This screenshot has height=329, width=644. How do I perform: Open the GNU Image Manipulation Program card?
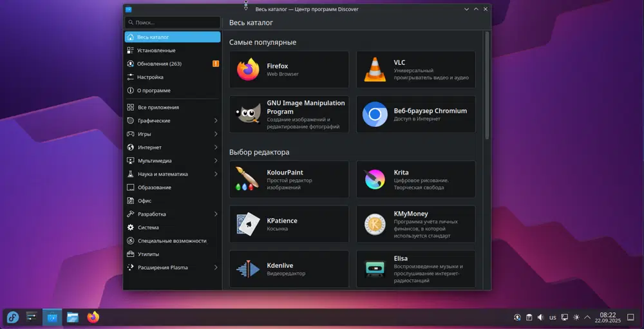tap(289, 114)
